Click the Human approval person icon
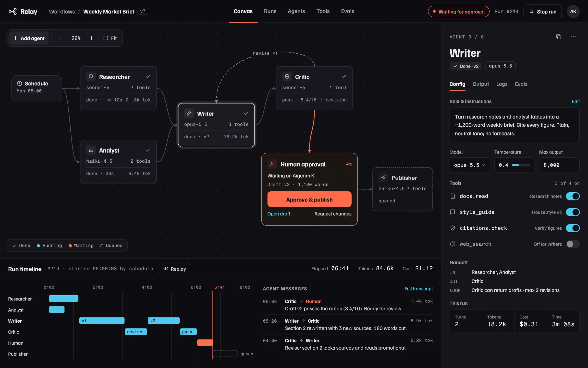Image resolution: width=588 pixels, height=368 pixels. point(272,164)
